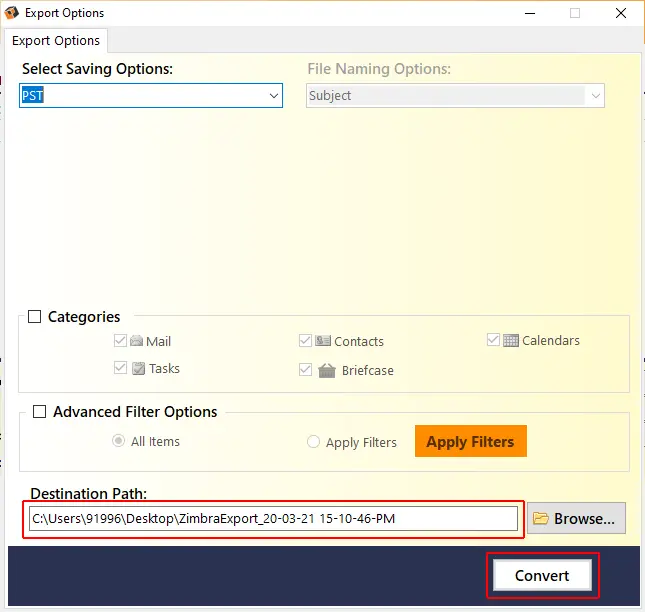This screenshot has height=612, width=645.
Task: Enable the Categories checkbox
Action: pos(36,317)
